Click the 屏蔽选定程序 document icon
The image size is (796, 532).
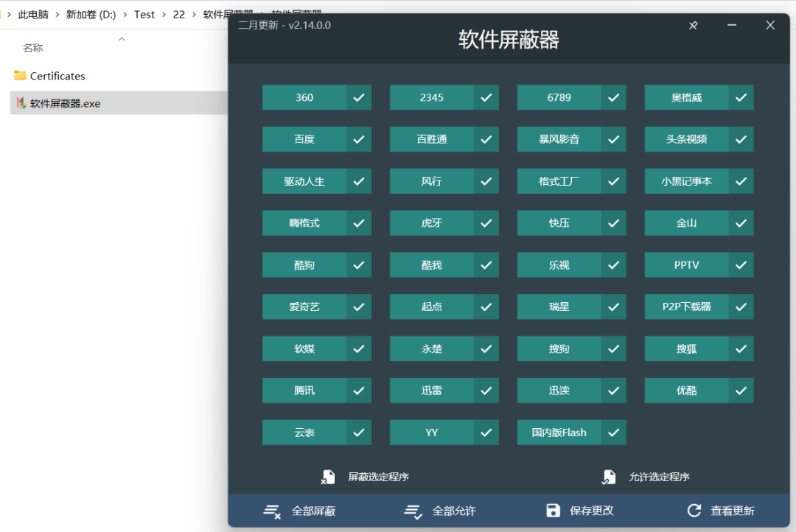click(x=328, y=476)
